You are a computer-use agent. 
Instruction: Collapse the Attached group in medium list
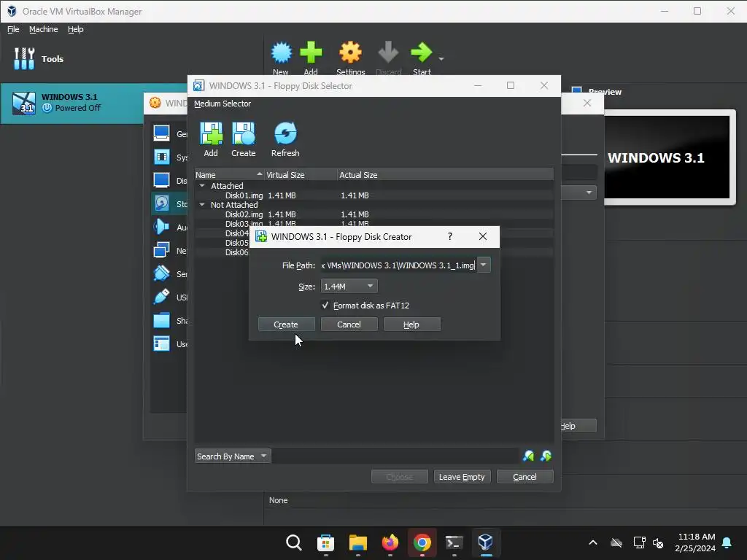click(202, 186)
